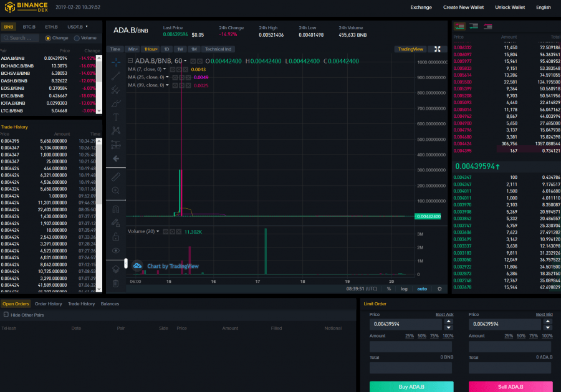Click Create New Wallet
Image resolution: width=561 pixels, height=392 pixels.
[463, 7]
